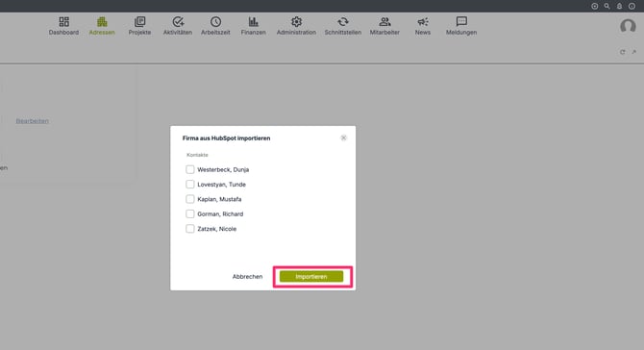The width and height of the screenshot is (644, 350).
Task: Open the Adressen module
Action: 102,26
